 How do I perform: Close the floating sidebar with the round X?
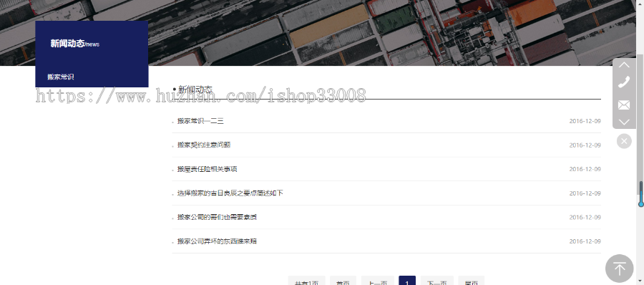(x=624, y=141)
